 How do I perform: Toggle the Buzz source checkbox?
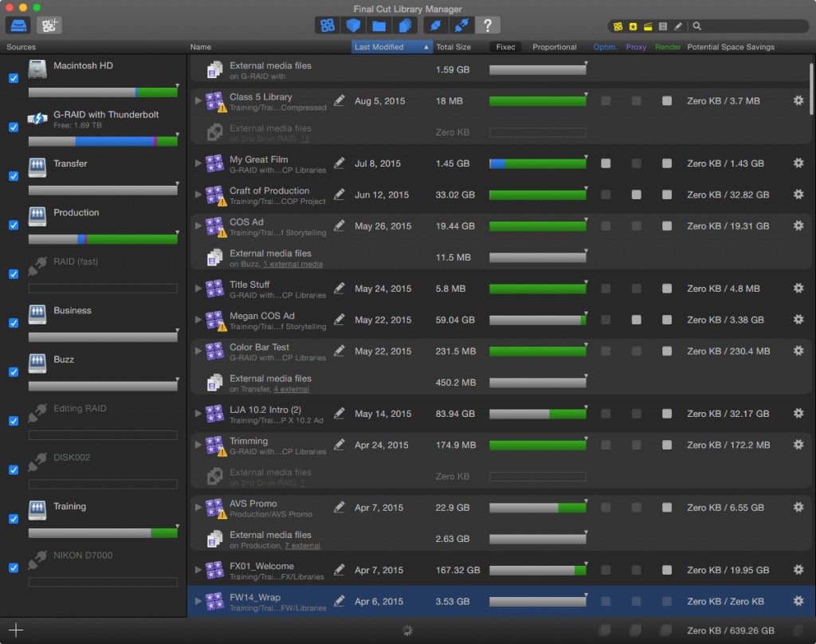click(14, 371)
